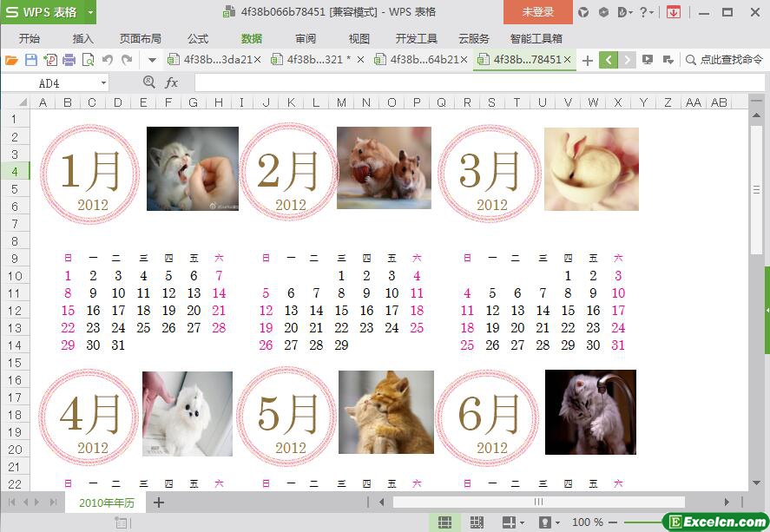
Task: Save the workbook using the floppy icon
Action: 31,60
